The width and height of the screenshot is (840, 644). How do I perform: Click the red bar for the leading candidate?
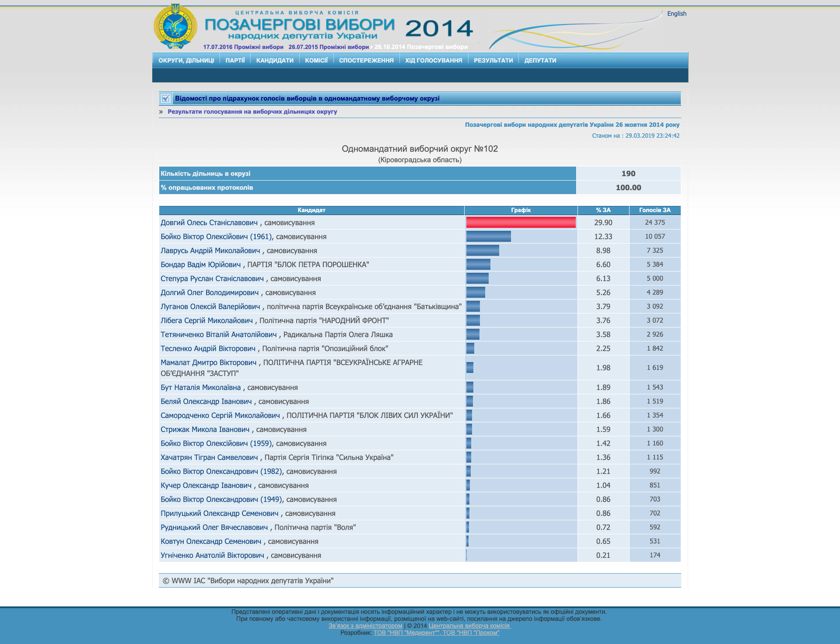coord(521,223)
